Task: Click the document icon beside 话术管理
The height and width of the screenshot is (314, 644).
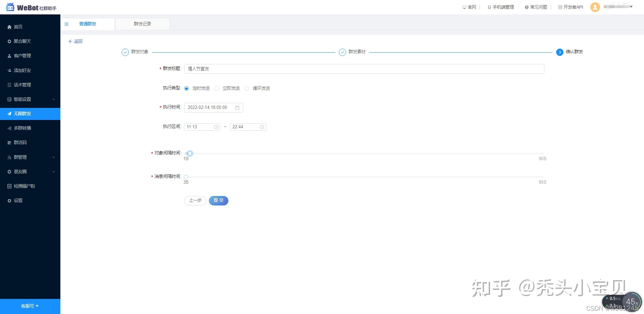Action: click(9, 85)
